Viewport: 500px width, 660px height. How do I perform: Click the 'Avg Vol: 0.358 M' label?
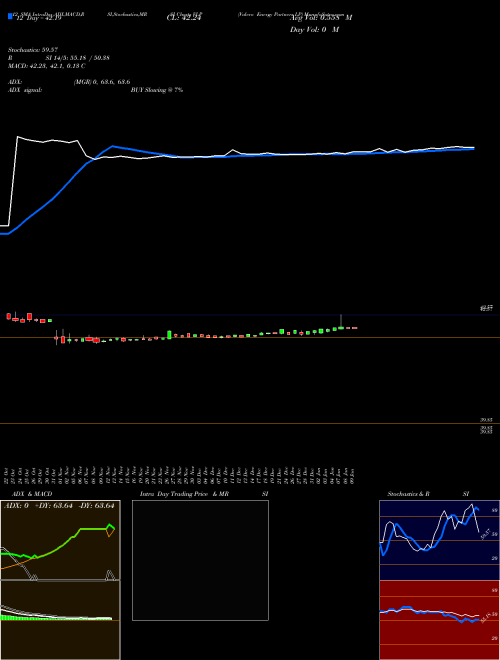[x=321, y=18]
